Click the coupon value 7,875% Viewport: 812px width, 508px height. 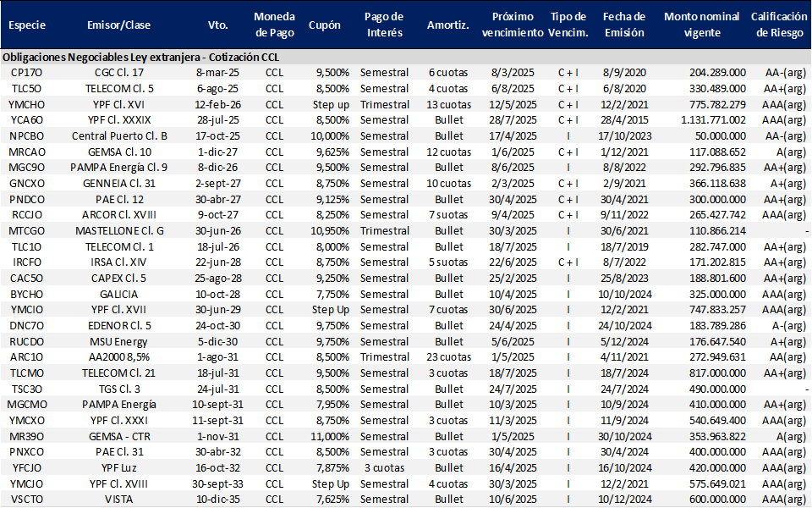(332, 468)
